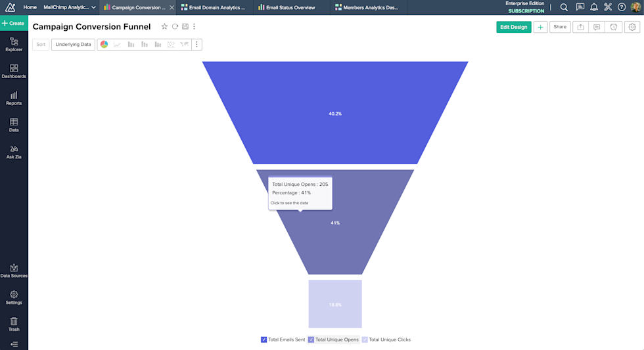Open notifications bell
The width and height of the screenshot is (644, 350).
click(594, 7)
